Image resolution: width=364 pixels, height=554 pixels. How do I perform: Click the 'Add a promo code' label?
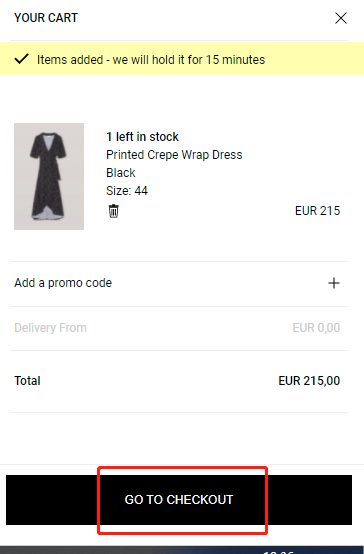point(63,283)
